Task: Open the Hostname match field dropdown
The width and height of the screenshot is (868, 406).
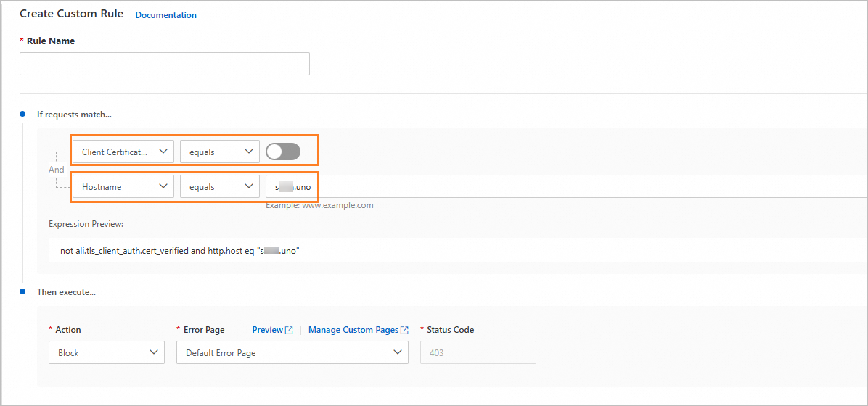Action: click(x=123, y=187)
